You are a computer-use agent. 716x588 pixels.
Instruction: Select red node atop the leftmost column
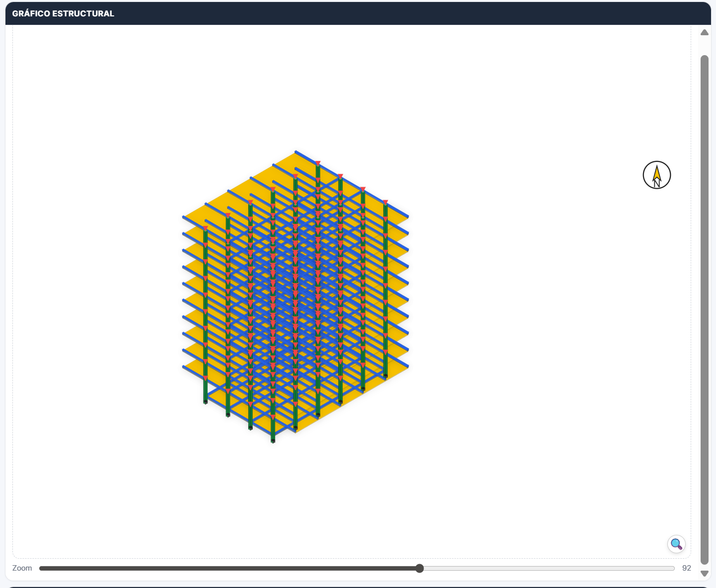205,228
